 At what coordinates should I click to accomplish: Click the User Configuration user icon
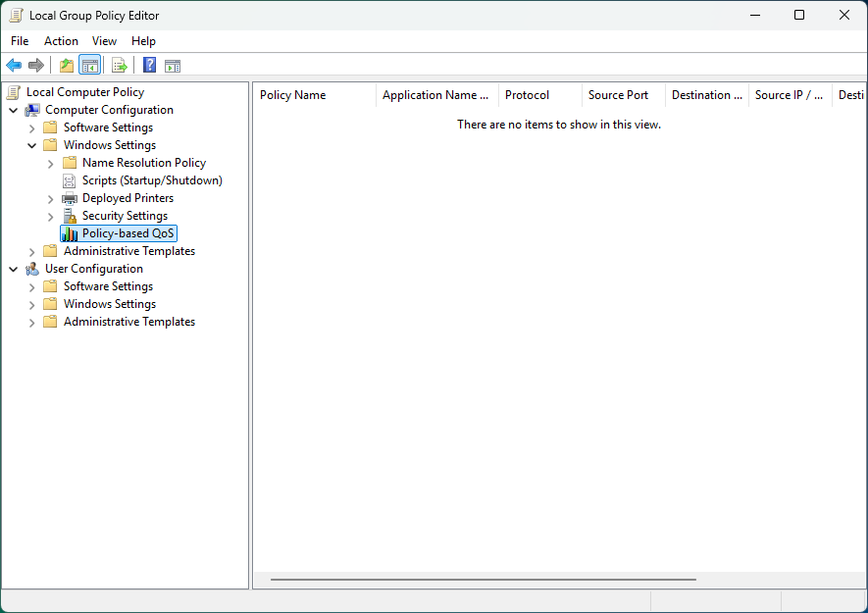pyautogui.click(x=32, y=269)
